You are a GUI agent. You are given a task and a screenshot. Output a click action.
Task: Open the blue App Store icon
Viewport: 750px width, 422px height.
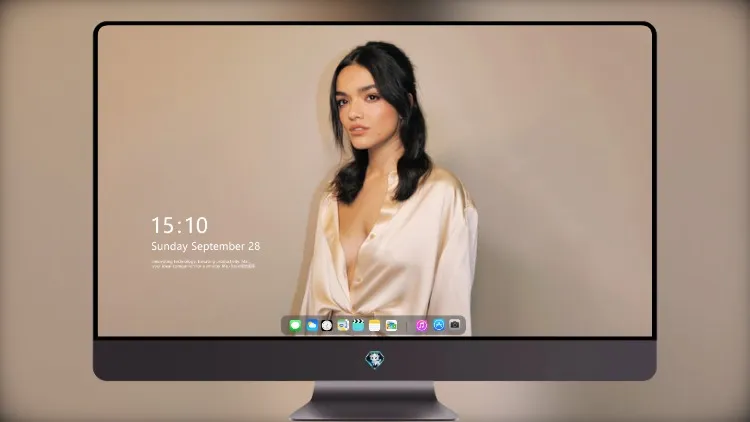[439, 325]
